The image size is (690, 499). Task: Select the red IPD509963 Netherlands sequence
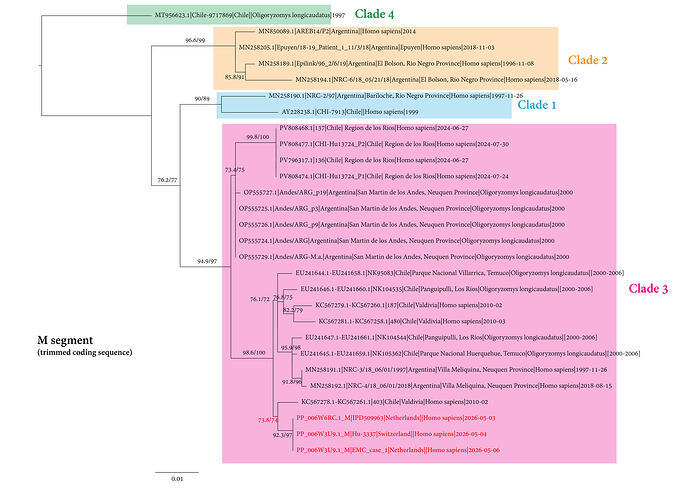(x=396, y=418)
